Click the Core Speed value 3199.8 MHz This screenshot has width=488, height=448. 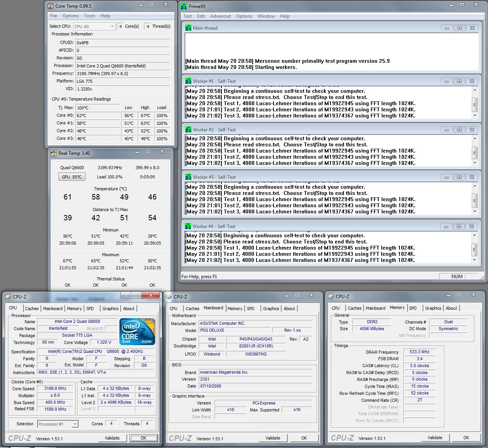55,388
